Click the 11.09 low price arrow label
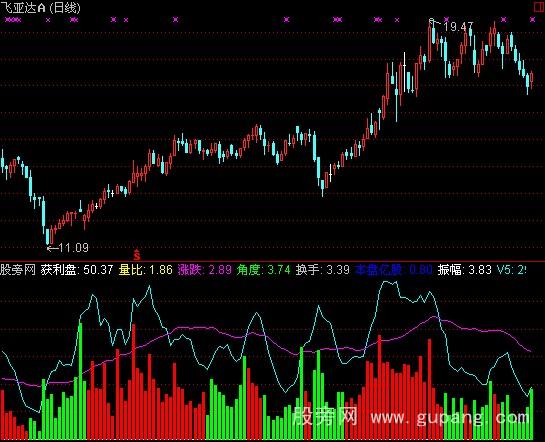Viewport: 545px width, 442px height. tap(68, 248)
